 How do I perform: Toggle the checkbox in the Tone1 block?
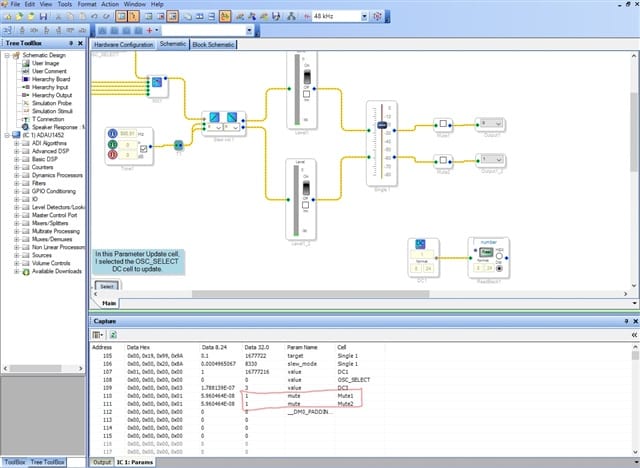(x=143, y=149)
